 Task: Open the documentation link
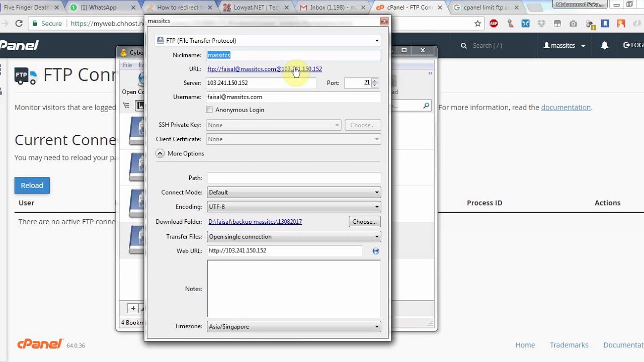pyautogui.click(x=566, y=107)
